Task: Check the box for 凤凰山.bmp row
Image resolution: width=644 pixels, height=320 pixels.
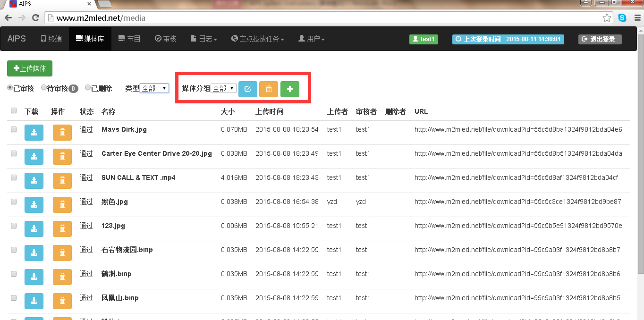Action: coord(14,298)
